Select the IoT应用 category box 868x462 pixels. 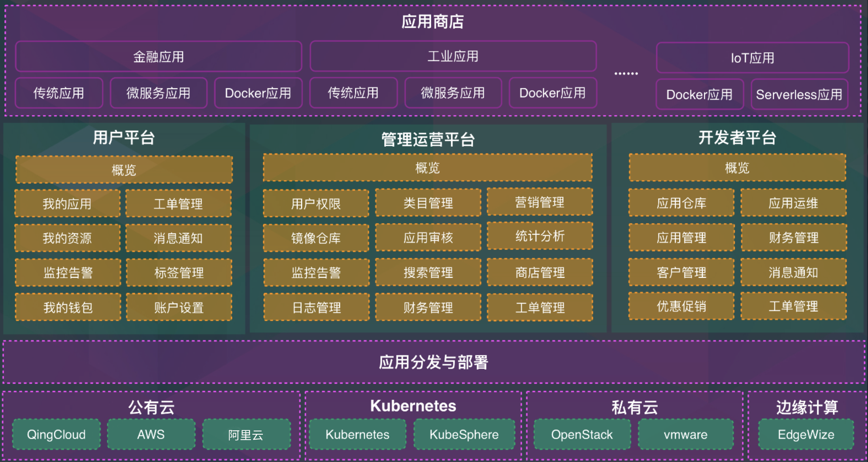pos(752,58)
